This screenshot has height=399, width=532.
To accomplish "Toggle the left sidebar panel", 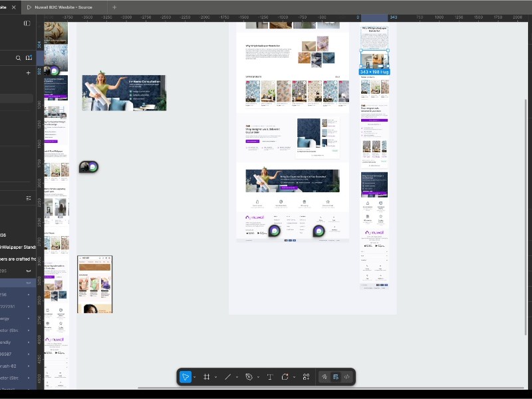I will (27, 23).
